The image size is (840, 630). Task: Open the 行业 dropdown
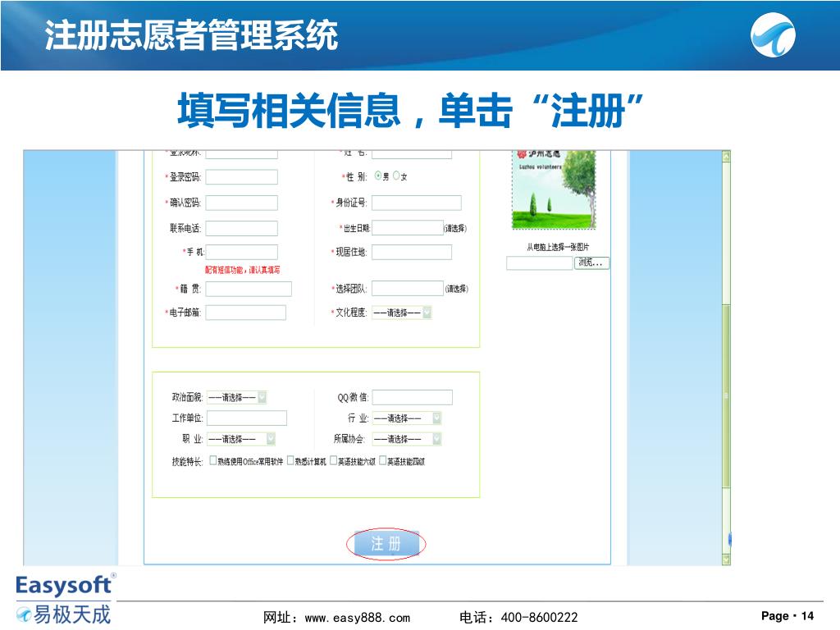pyautogui.click(x=407, y=418)
